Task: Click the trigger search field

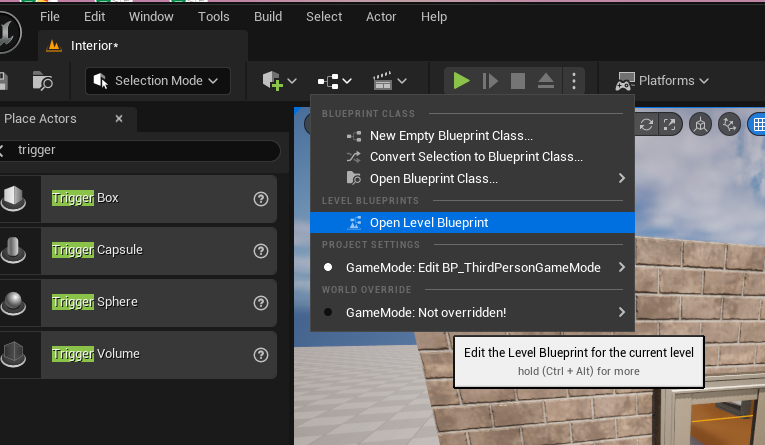Action: pos(146,150)
